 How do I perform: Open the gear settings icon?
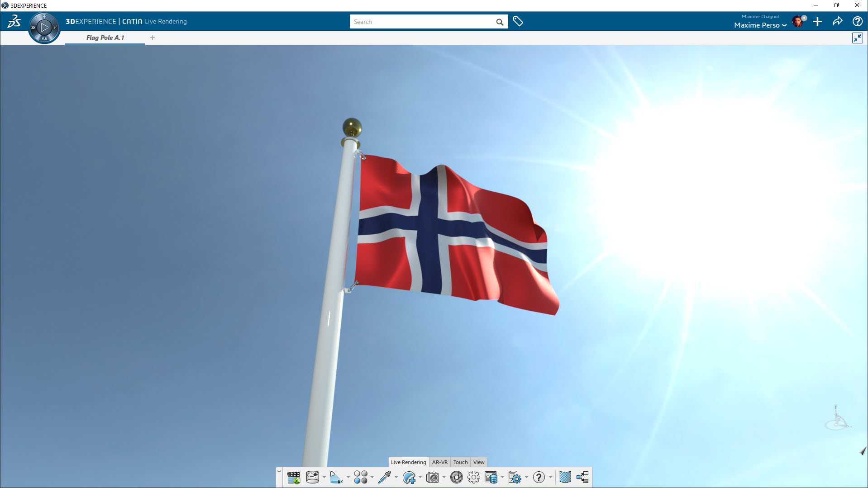pos(474,477)
